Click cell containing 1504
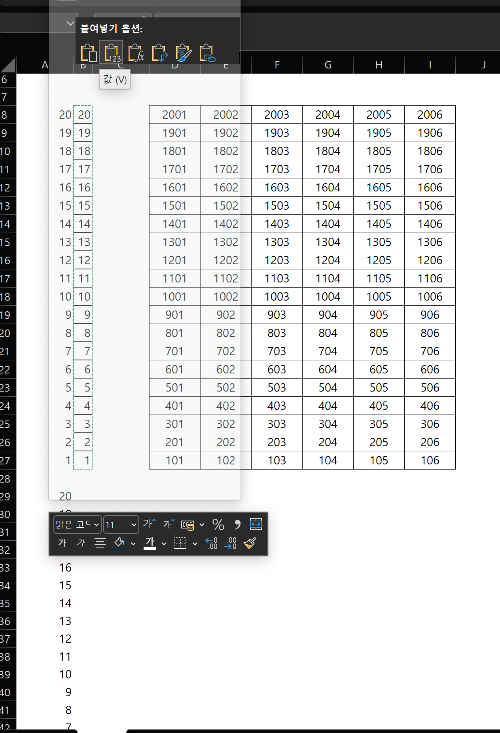 coord(328,206)
